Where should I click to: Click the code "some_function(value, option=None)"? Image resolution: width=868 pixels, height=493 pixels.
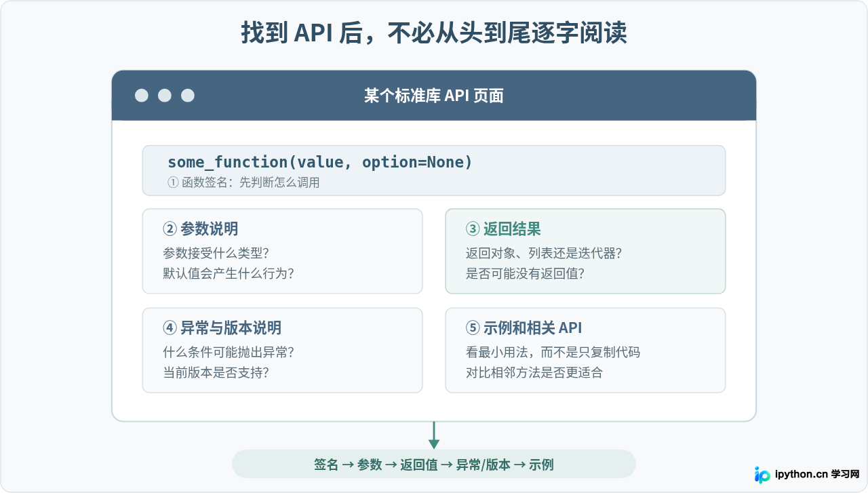coord(320,162)
